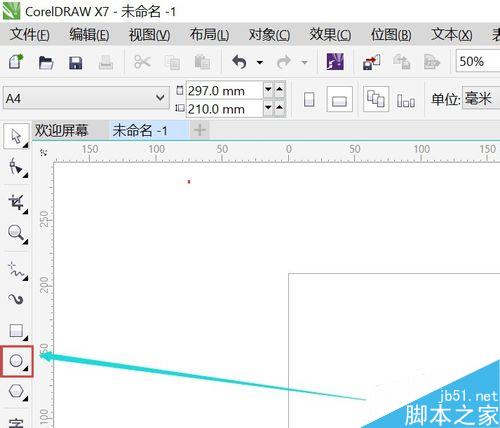Image resolution: width=500 pixels, height=428 pixels.
Task: Click the Cut scissors icon
Action: (142, 62)
